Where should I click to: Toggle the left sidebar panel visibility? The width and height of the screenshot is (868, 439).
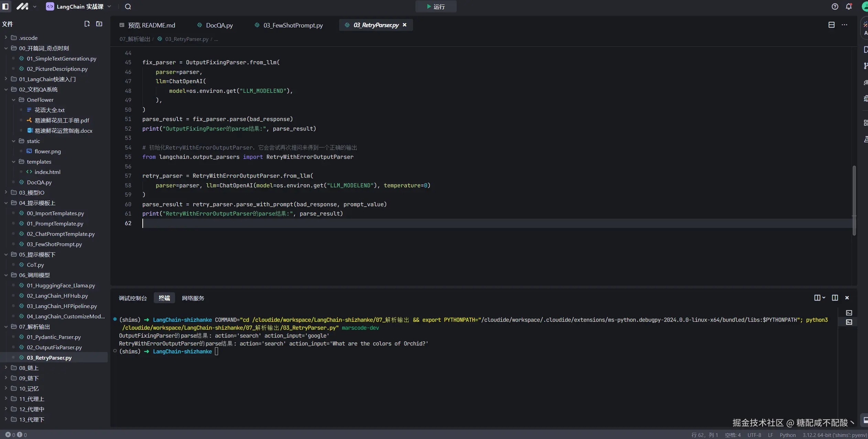6,7
